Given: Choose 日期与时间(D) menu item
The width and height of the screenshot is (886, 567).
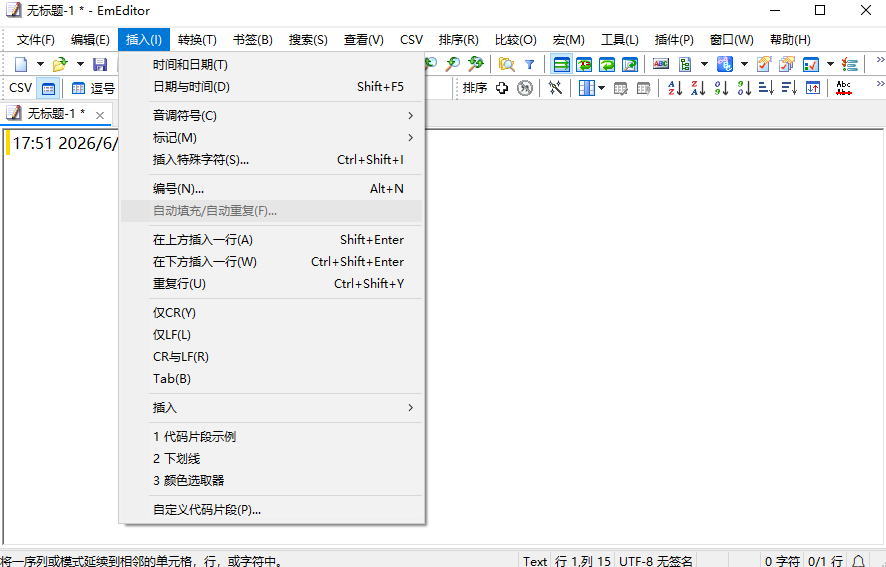Looking at the screenshot, I should click(x=271, y=87).
